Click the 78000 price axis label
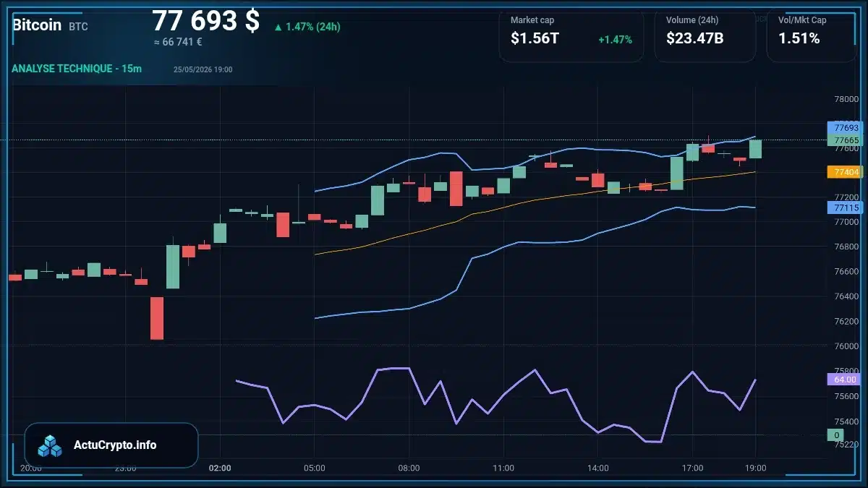 (x=846, y=100)
